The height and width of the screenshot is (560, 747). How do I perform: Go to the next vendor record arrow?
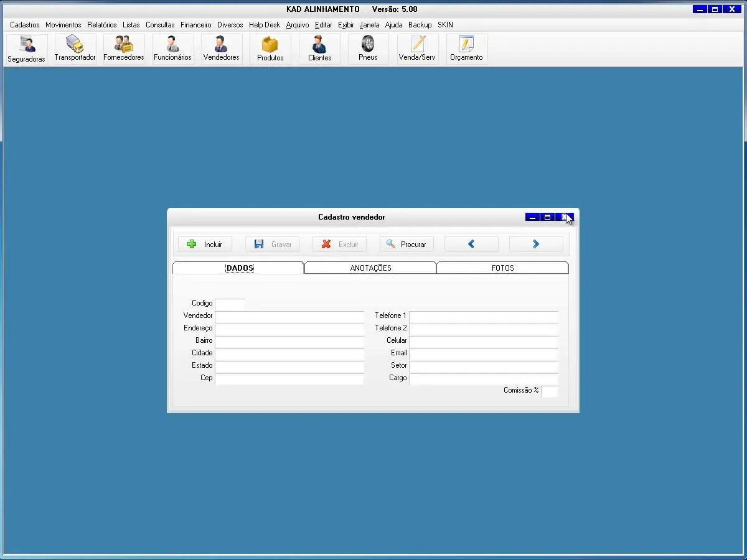[x=535, y=245]
